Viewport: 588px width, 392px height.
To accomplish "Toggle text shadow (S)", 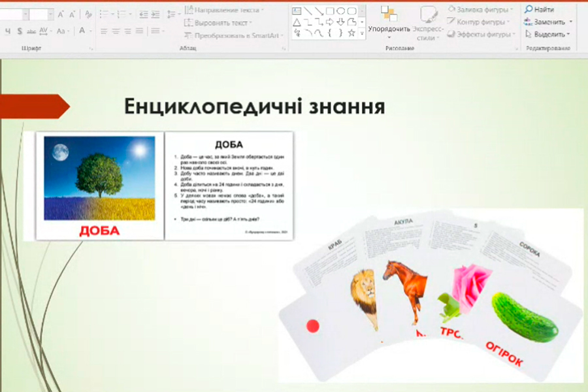I will pos(20,31).
